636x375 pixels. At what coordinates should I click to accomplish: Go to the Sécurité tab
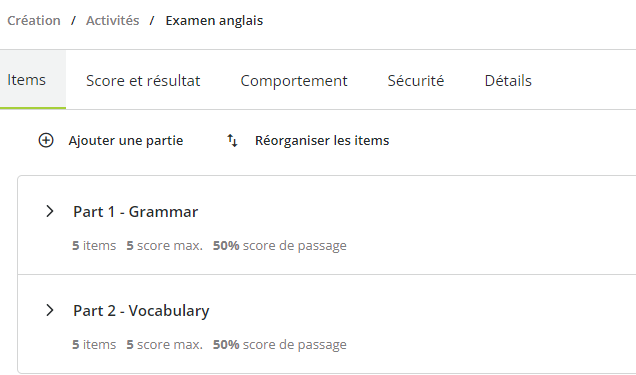(416, 81)
